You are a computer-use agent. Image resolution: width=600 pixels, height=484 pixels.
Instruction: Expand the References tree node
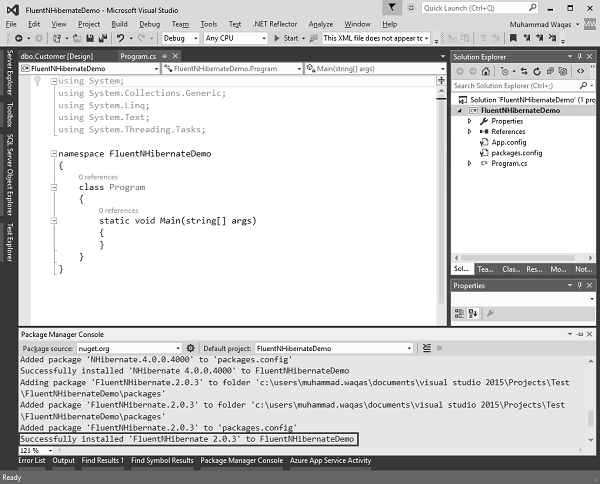point(469,131)
